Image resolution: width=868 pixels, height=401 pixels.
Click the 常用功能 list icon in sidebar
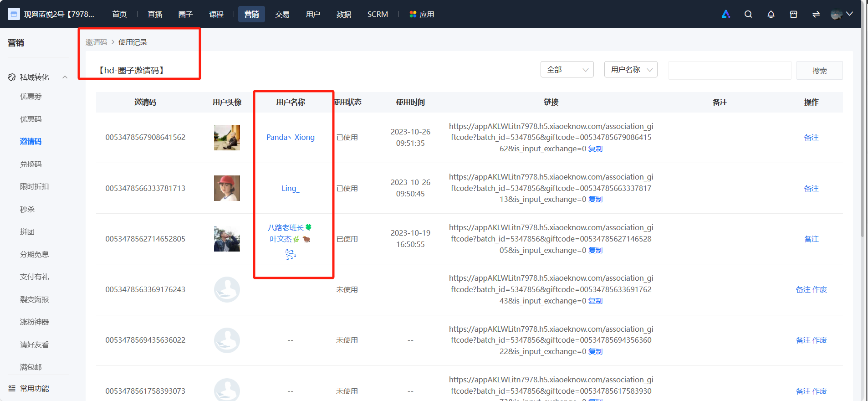point(12,388)
